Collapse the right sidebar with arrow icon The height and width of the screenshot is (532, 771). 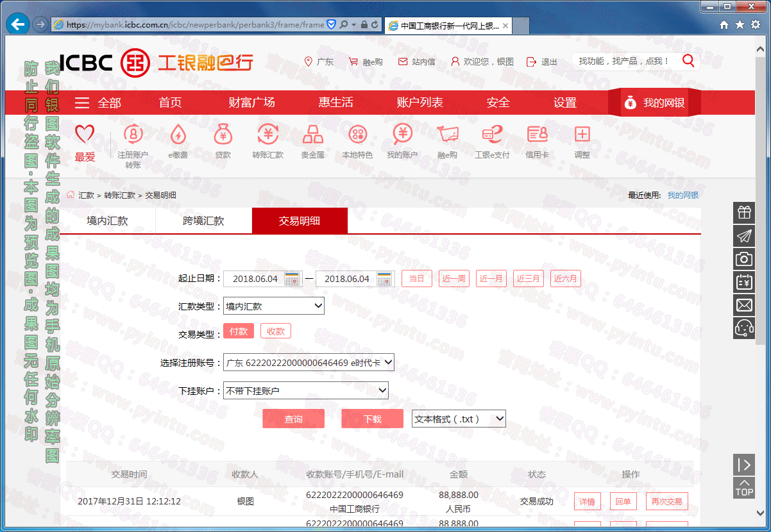tap(744, 465)
